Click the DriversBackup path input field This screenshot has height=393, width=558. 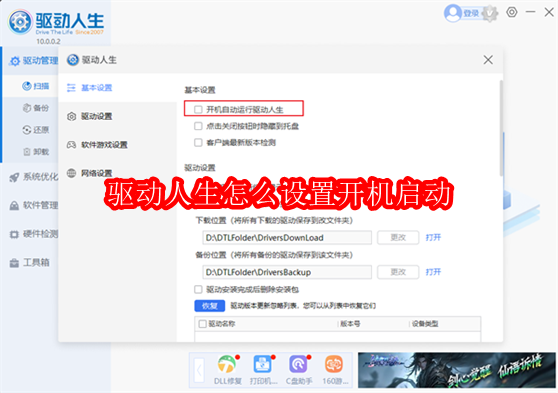tap(287, 272)
